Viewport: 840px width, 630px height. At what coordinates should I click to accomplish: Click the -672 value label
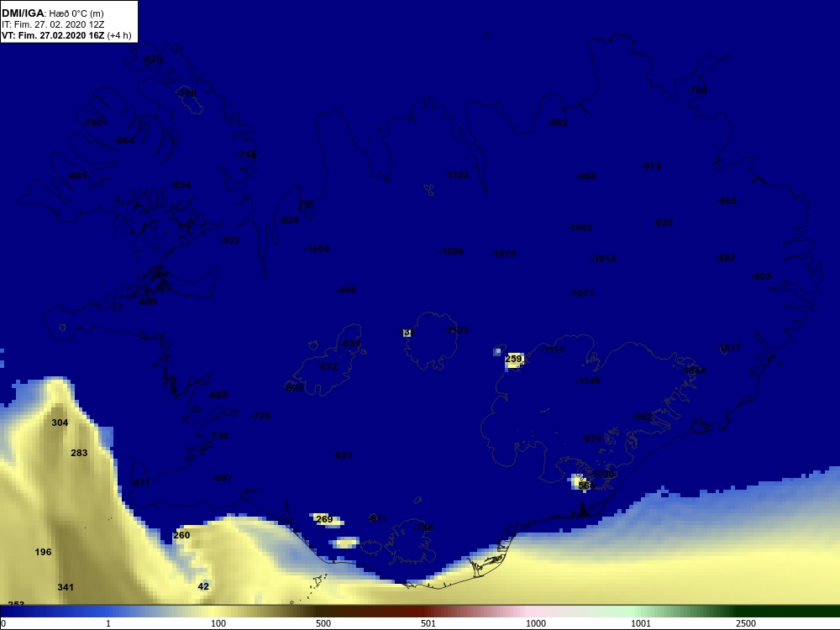[x=328, y=366]
